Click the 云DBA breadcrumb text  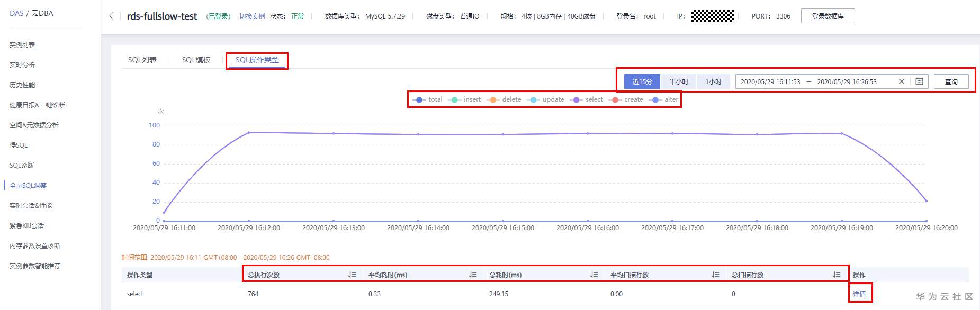click(42, 13)
